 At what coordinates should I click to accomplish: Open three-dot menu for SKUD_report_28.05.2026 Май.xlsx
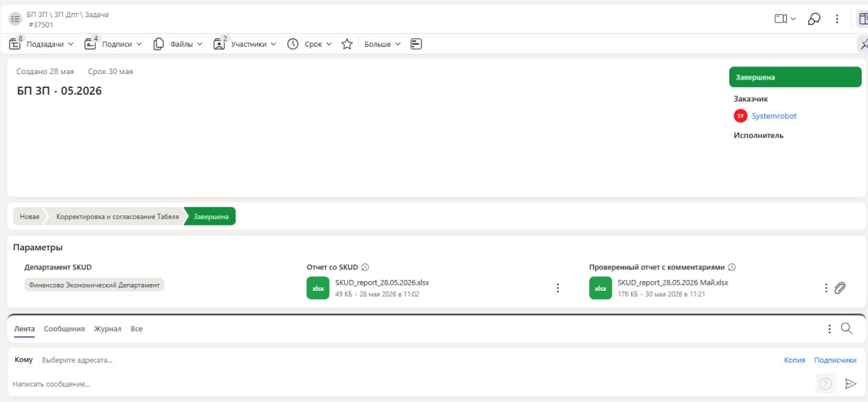click(x=826, y=288)
